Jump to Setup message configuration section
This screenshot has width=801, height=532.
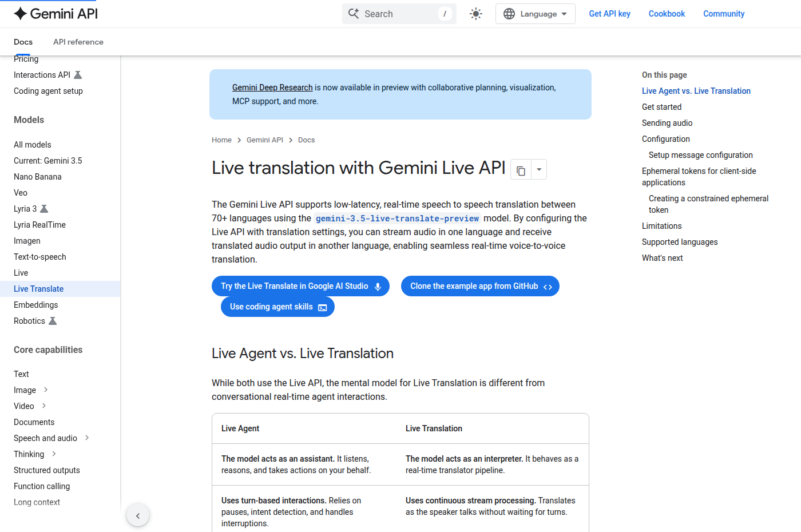point(701,155)
